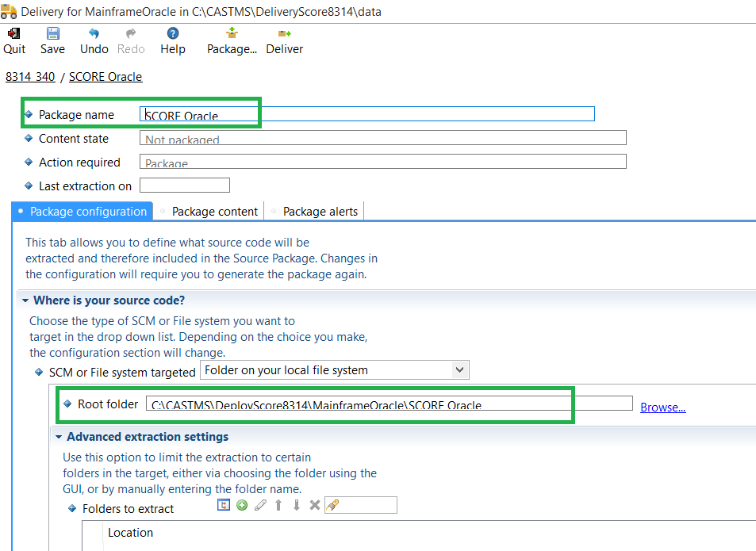Switch to the Package alerts tab
Image resolution: width=756 pixels, height=551 pixels.
[x=320, y=211]
